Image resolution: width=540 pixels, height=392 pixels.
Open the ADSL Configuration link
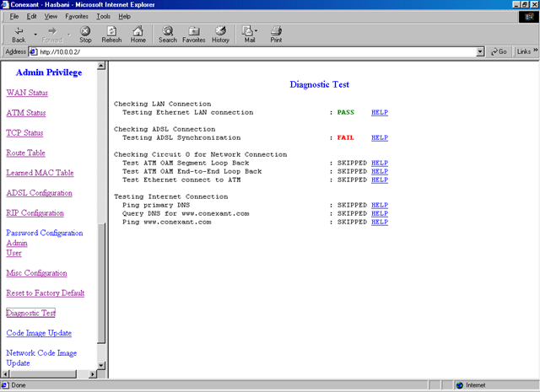[x=40, y=193]
